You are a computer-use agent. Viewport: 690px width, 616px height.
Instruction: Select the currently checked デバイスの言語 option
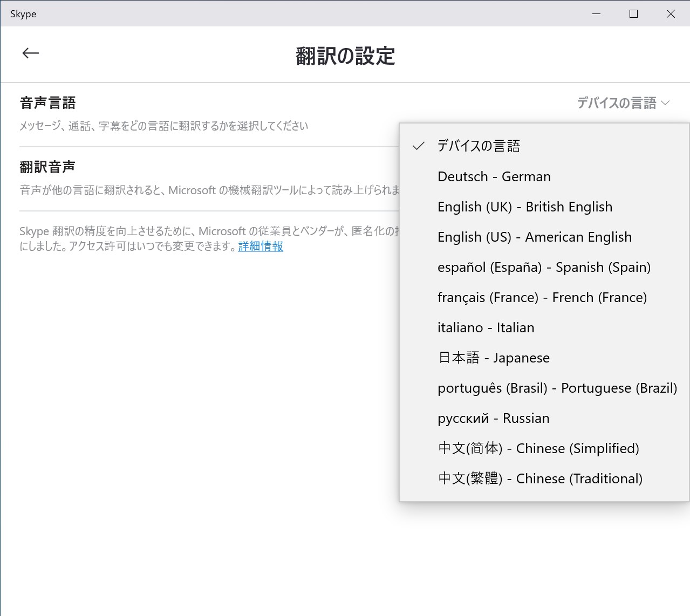479,145
